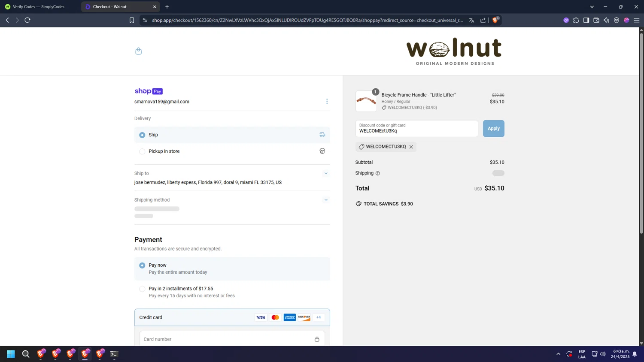
Task: Open the notifications bell in taskbar
Action: 635,354
